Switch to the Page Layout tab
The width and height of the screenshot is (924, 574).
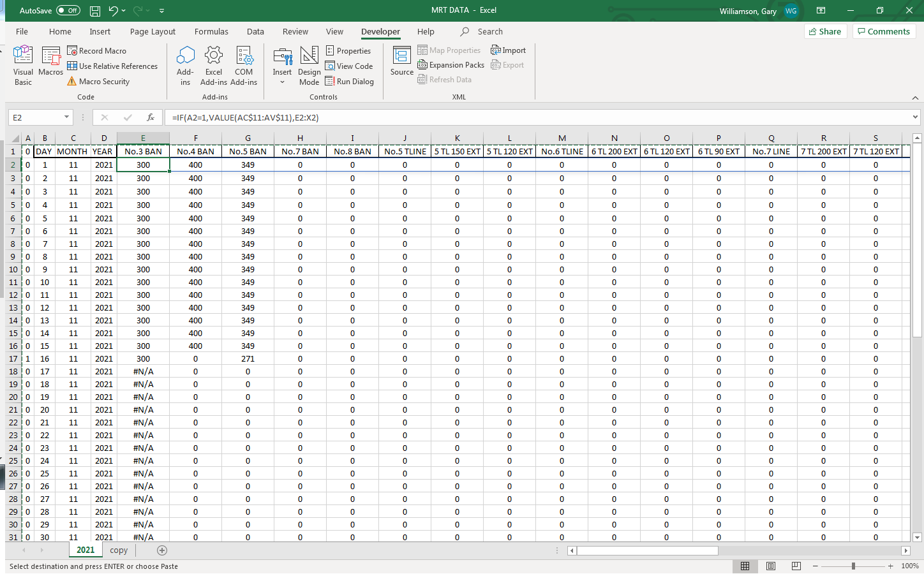click(x=153, y=31)
